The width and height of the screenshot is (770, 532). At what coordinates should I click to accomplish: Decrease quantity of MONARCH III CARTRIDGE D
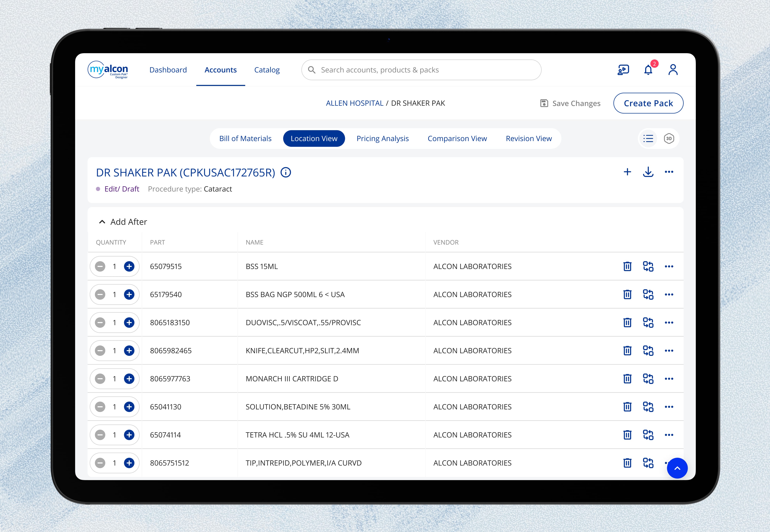point(100,379)
